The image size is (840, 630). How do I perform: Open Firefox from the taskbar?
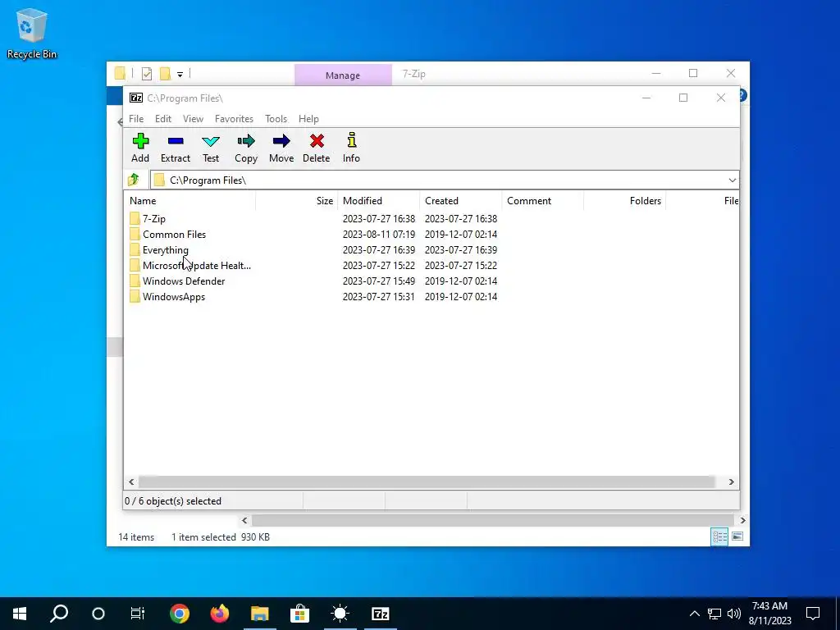(x=220, y=614)
